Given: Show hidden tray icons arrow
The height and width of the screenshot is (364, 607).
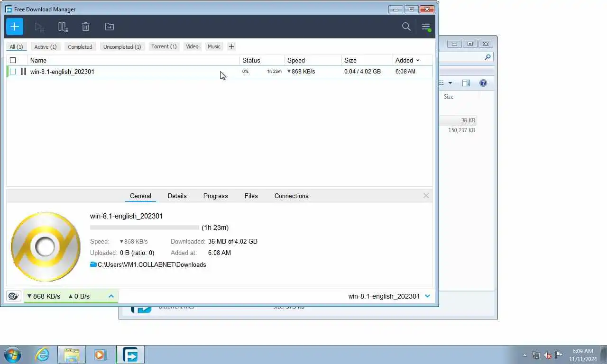Looking at the screenshot, I should (x=524, y=355).
